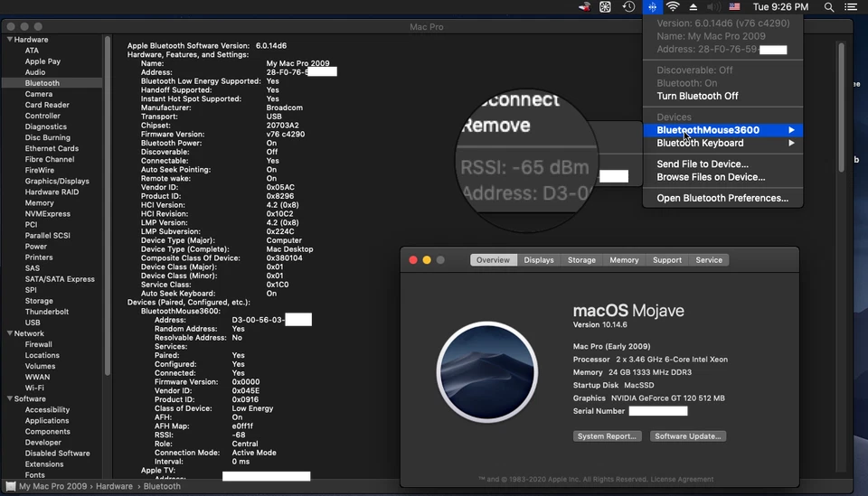Collapse the Network section in sidebar
Image resolution: width=868 pixels, height=496 pixels.
tap(10, 333)
